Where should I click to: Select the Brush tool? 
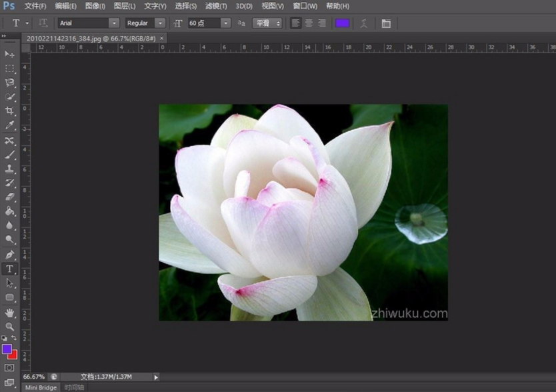(9, 155)
